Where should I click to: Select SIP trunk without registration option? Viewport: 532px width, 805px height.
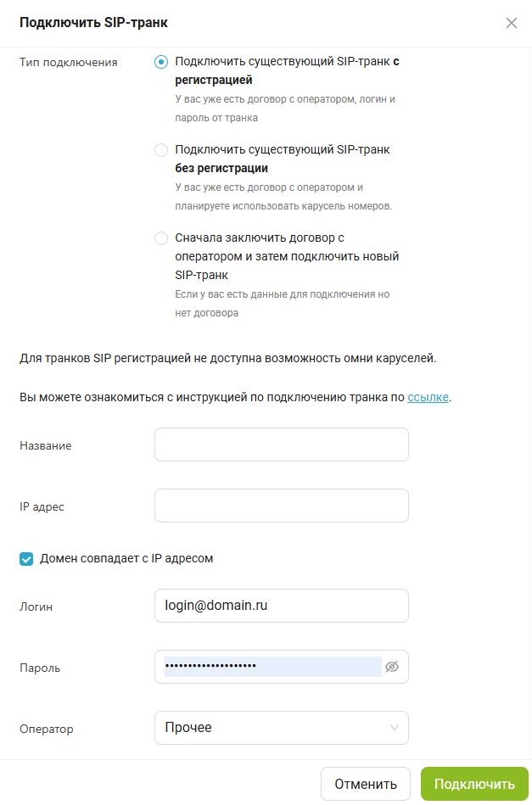coord(161,150)
